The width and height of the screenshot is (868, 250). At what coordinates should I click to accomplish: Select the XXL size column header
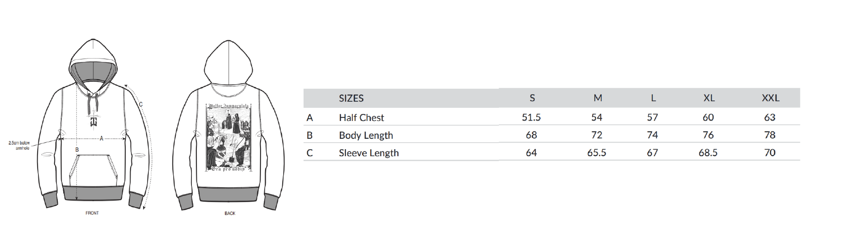point(771,98)
